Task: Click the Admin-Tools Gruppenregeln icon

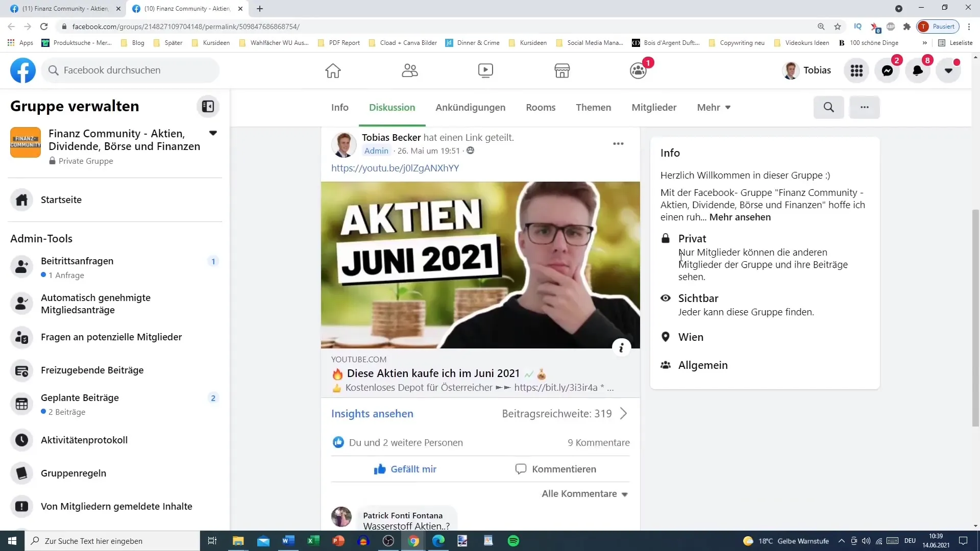Action: click(22, 472)
